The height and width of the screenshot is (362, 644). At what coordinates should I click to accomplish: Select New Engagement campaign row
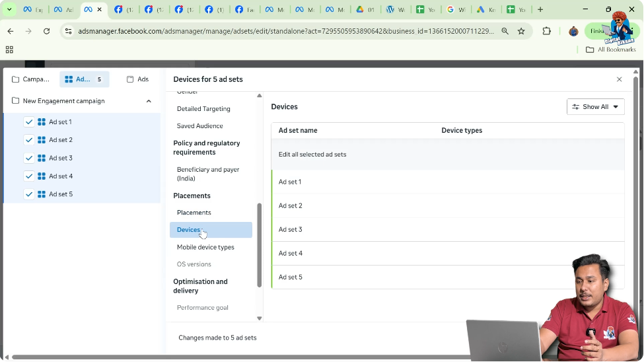point(82,101)
